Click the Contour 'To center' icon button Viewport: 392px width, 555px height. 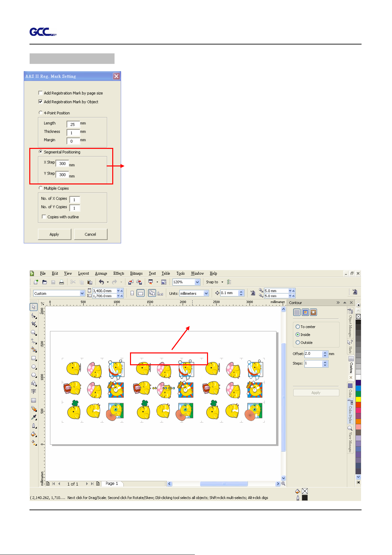point(297,312)
